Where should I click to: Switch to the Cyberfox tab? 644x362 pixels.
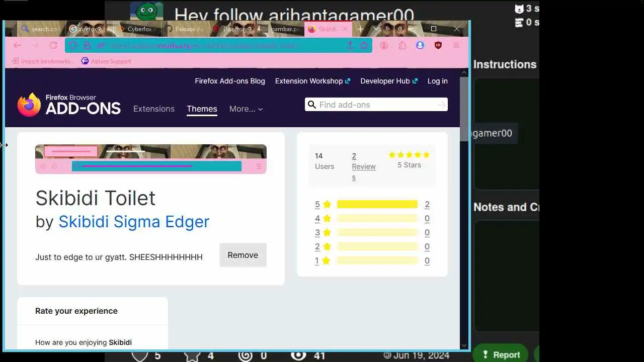pos(137,29)
